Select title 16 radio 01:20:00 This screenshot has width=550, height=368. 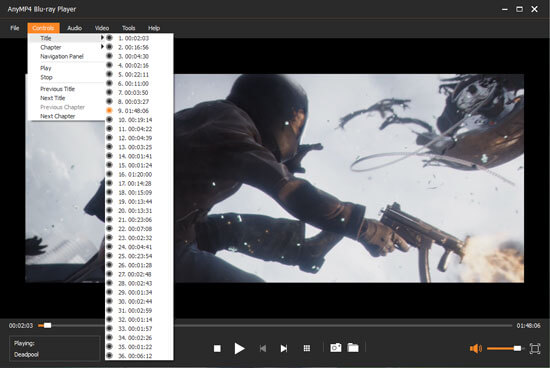pyautogui.click(x=109, y=174)
